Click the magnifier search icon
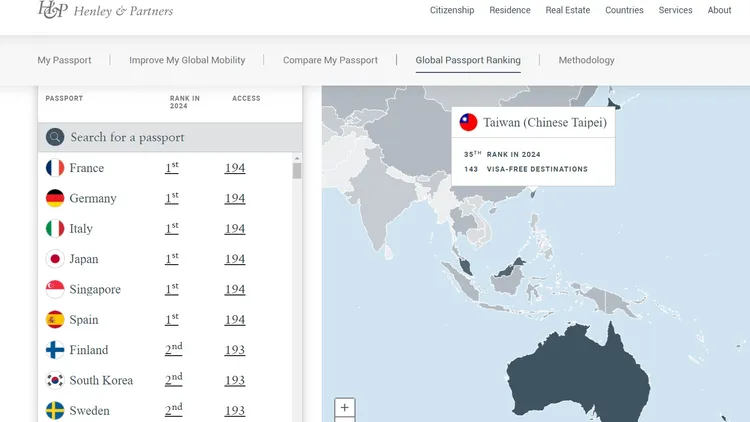The width and height of the screenshot is (750, 422). coord(55,137)
